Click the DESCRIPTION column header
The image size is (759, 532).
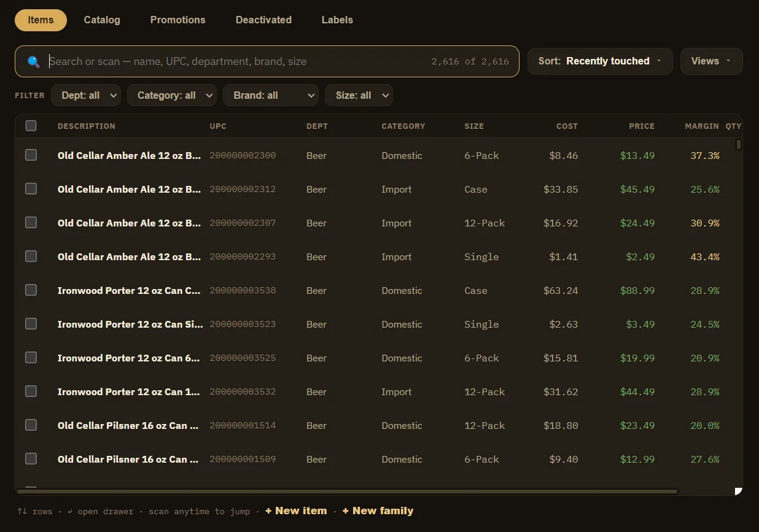point(87,126)
